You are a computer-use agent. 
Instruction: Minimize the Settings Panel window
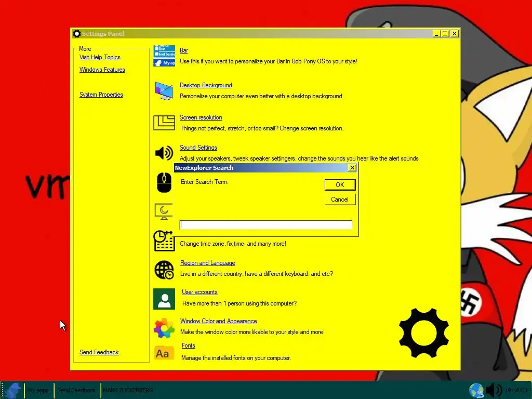(x=436, y=34)
